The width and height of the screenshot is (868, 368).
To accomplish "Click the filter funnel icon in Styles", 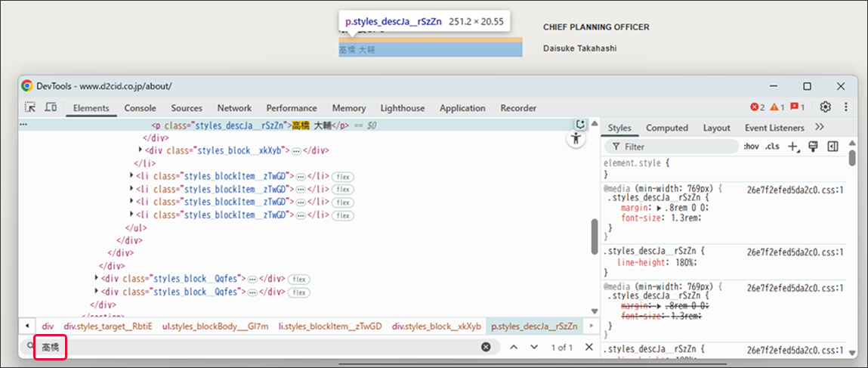I will click(616, 147).
